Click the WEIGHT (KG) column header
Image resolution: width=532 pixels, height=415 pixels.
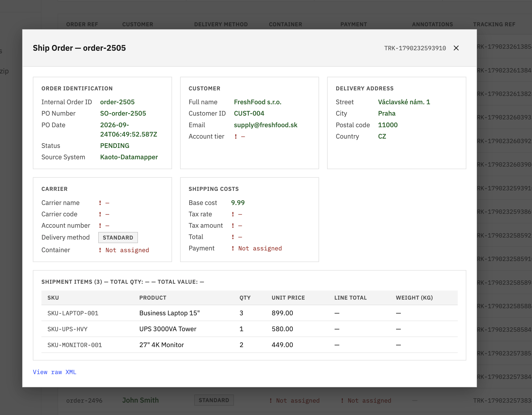(x=414, y=298)
